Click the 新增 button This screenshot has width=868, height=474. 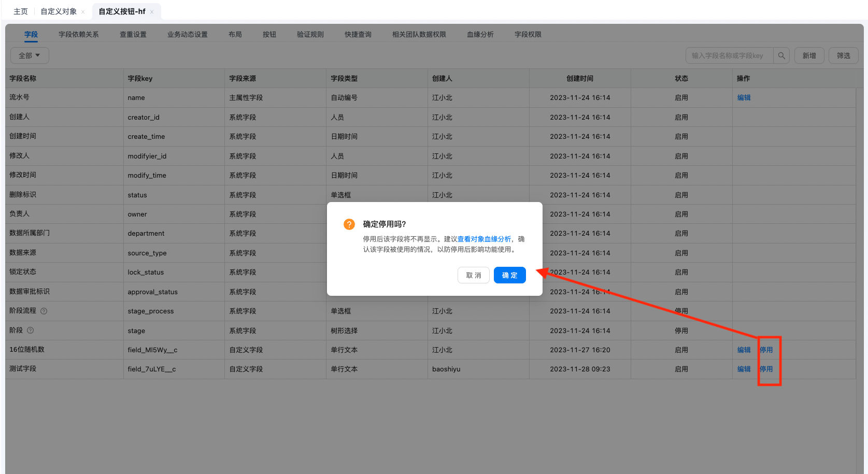point(809,55)
